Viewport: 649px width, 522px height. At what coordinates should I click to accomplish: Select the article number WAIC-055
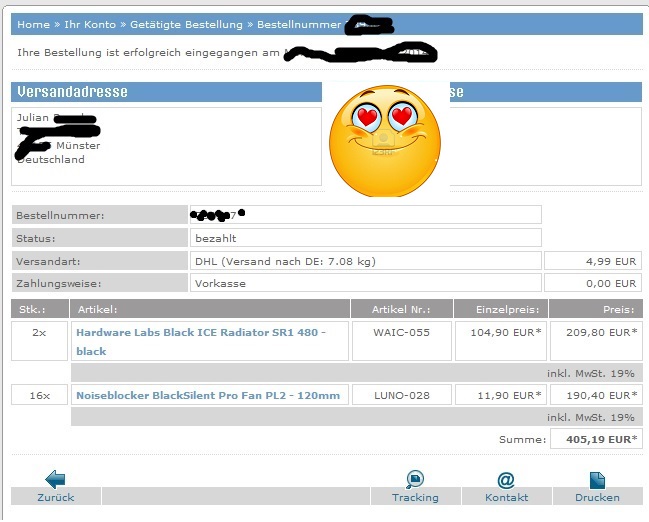(x=401, y=332)
